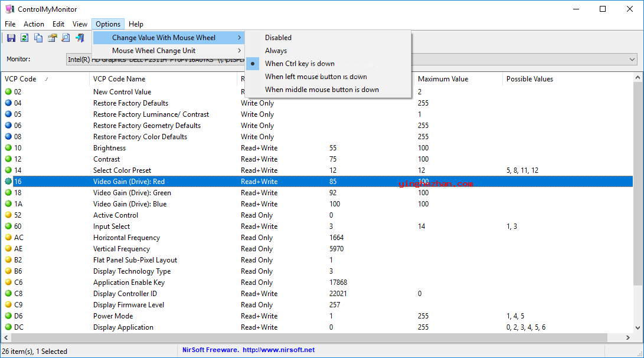Viewport: 644px width, 358px height.
Task: Click the Save (floppy disk) toolbar icon
Action: pyautogui.click(x=11, y=38)
